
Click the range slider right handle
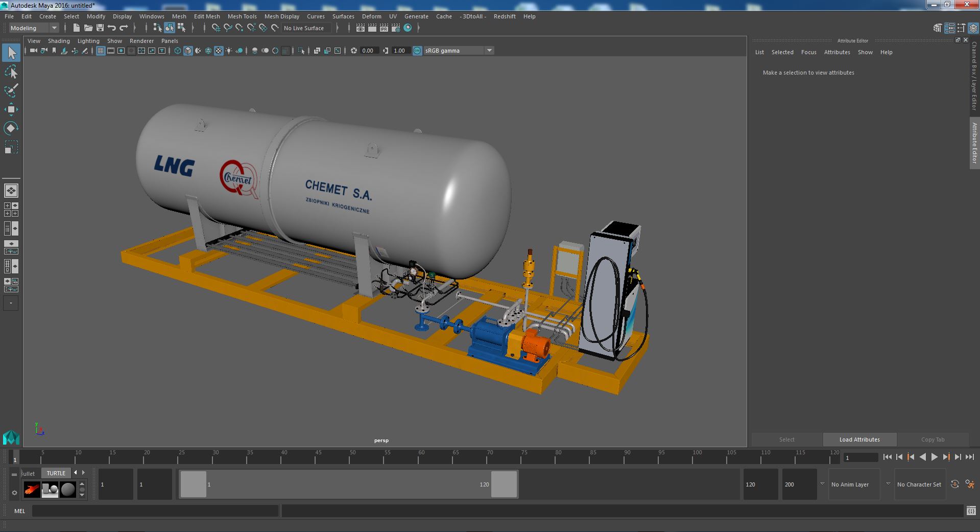[504, 484]
